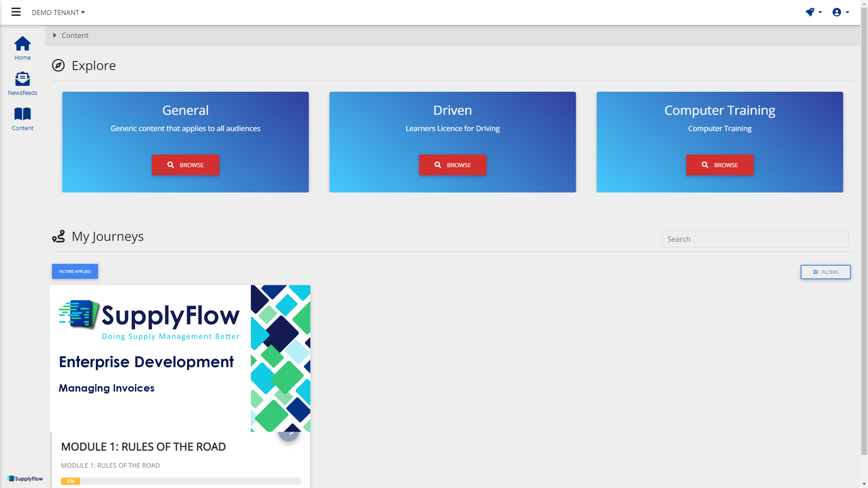The height and width of the screenshot is (488, 868).
Task: Browse the Driven category
Action: coord(453,165)
